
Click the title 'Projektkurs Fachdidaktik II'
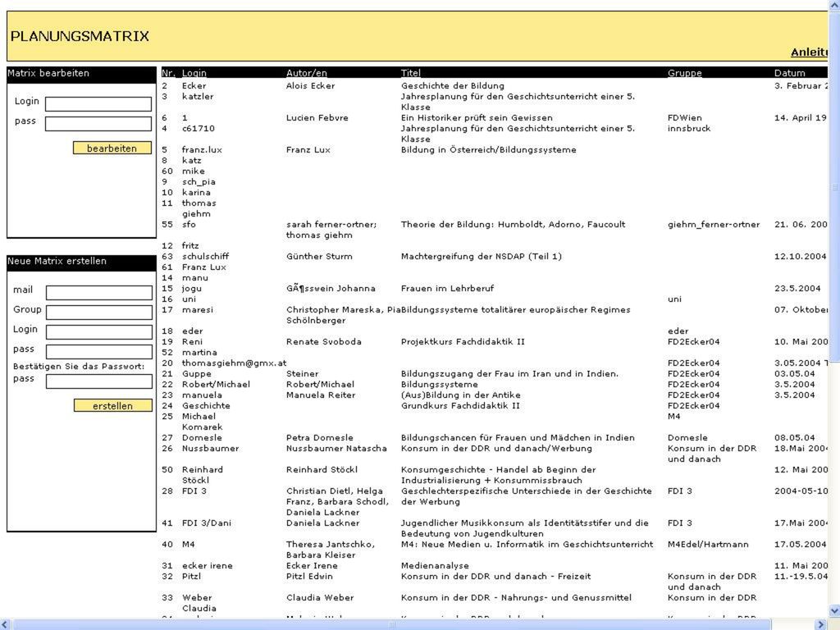click(463, 342)
